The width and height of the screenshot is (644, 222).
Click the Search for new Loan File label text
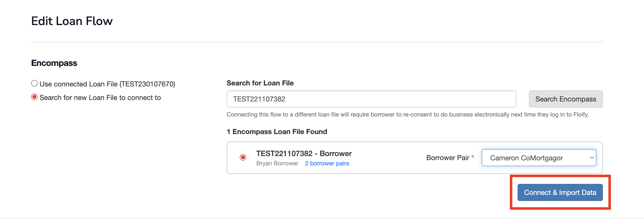click(x=100, y=98)
